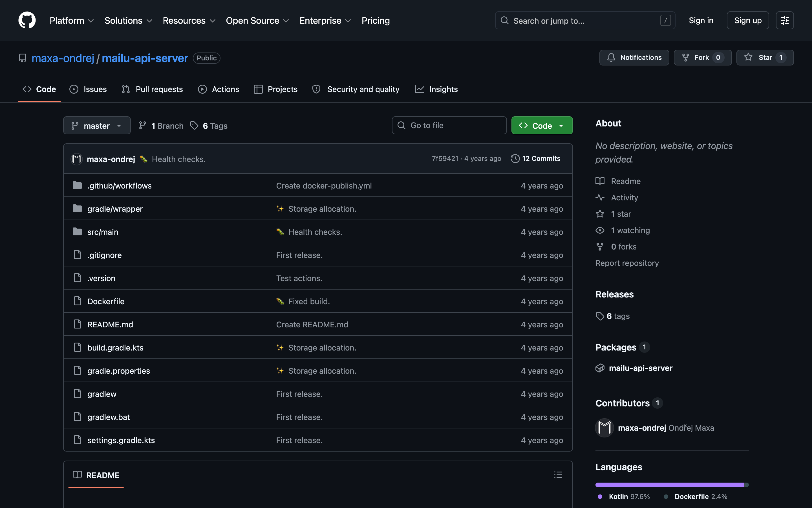Expand the Platform menu

pos(72,21)
